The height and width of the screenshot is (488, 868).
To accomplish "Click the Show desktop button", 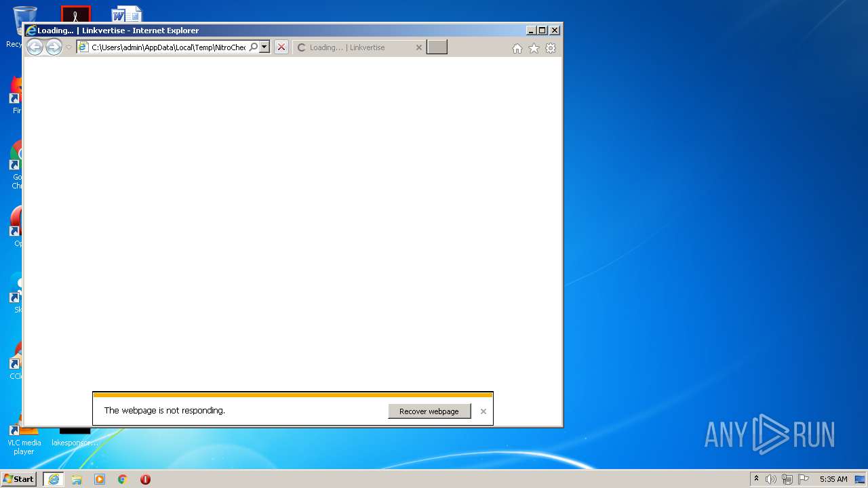I will tap(860, 479).
